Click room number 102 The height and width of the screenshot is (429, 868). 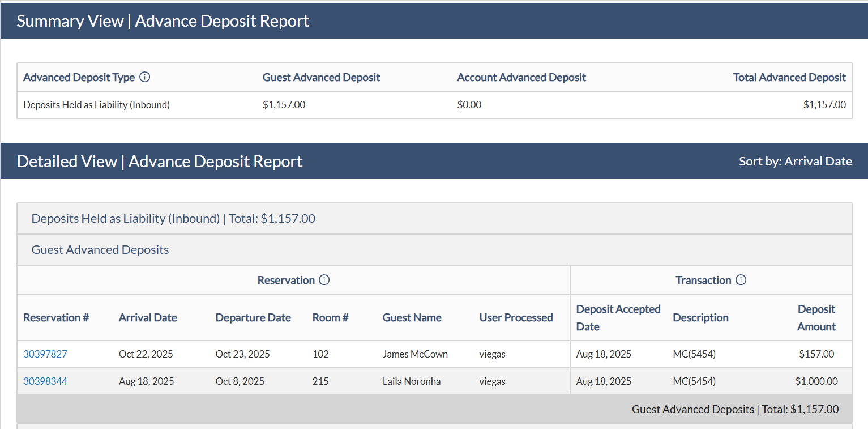(x=320, y=354)
